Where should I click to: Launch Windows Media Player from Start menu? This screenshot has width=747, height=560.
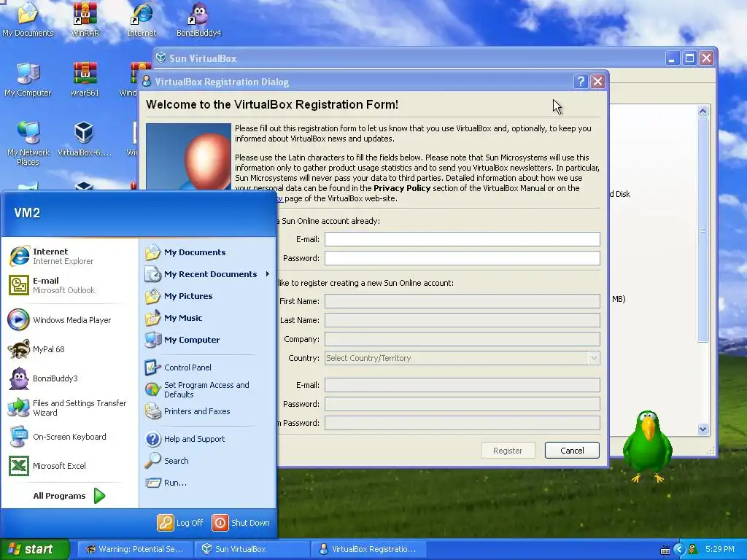(70, 320)
